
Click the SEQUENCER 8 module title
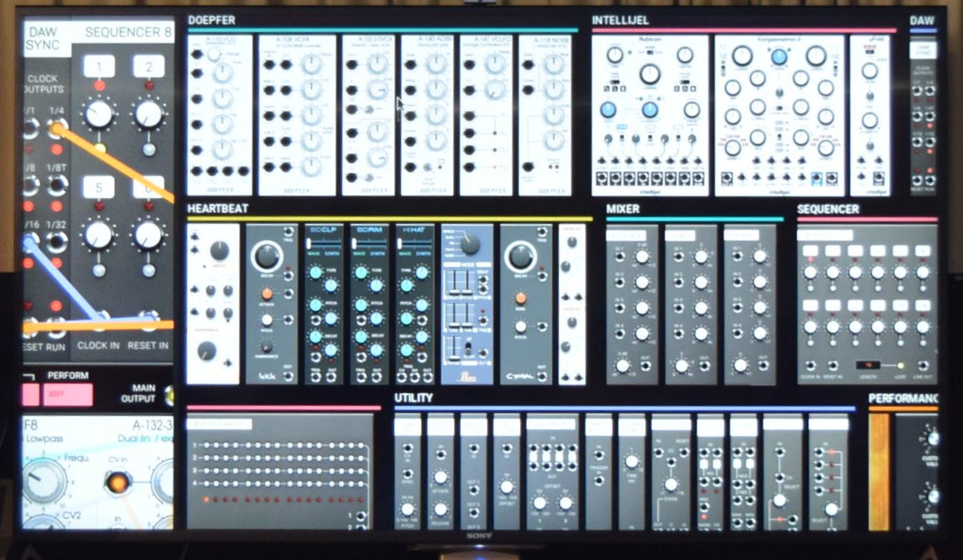coord(128,33)
